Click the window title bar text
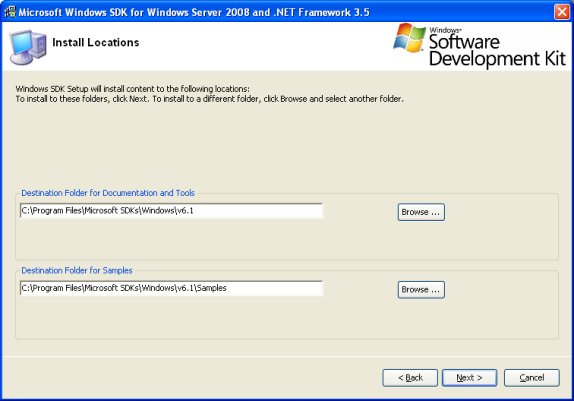Screen dimensions: 574x401 coord(194,12)
